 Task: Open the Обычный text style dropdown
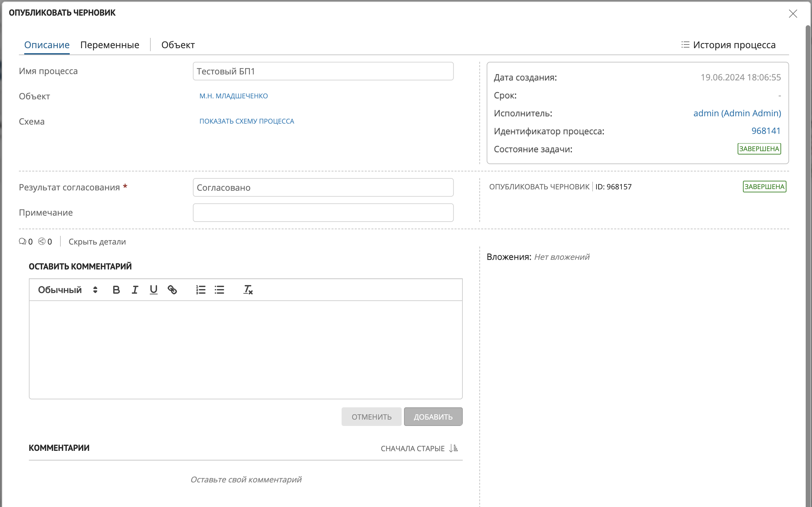point(67,290)
